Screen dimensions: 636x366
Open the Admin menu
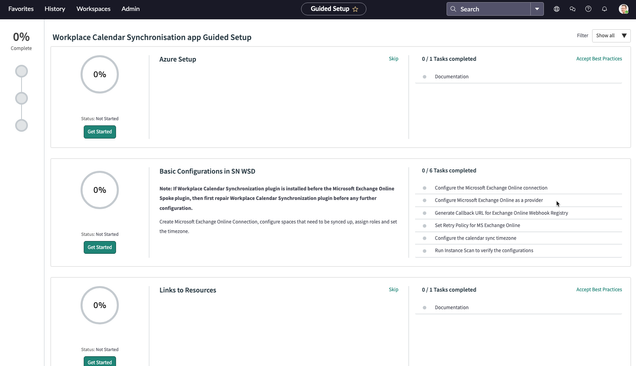pyautogui.click(x=131, y=9)
